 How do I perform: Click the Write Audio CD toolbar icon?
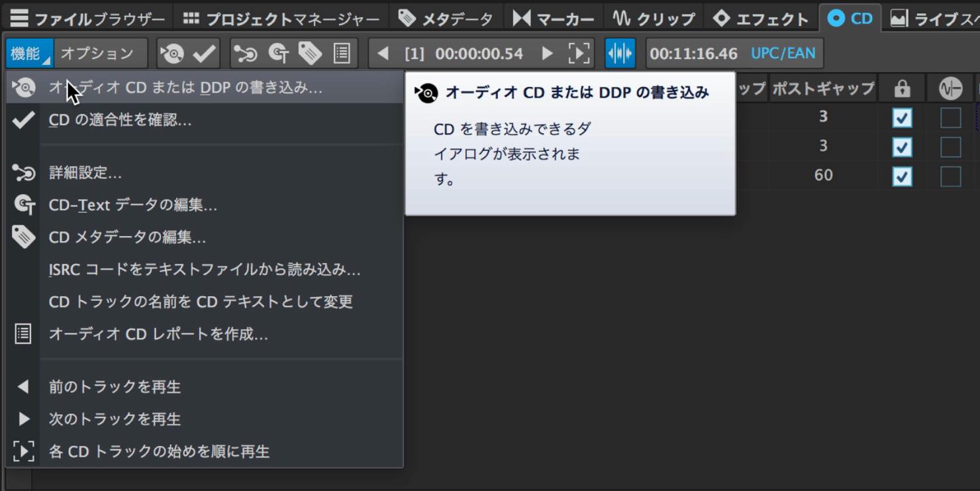click(172, 54)
